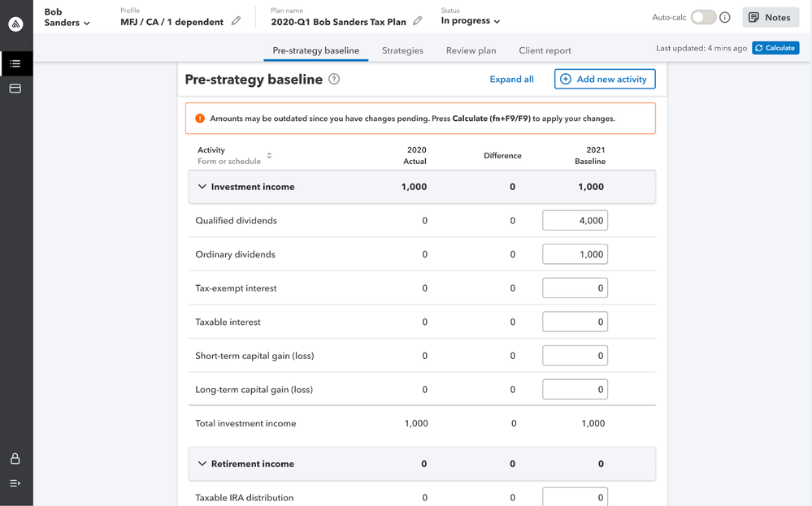Collapse the Investment income section
This screenshot has width=812, height=506.
[x=202, y=187]
